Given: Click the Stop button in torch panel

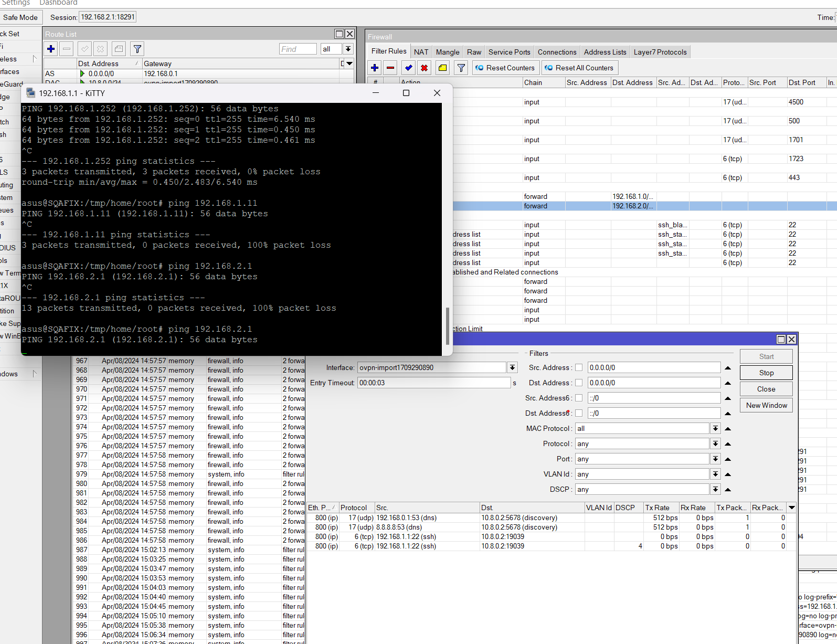Looking at the screenshot, I should [766, 373].
